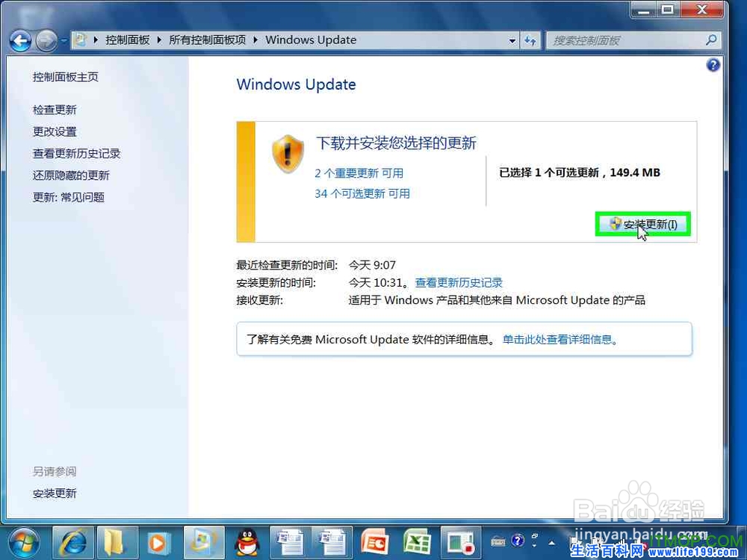
Task: Open the address bar history dropdown
Action: click(x=512, y=41)
